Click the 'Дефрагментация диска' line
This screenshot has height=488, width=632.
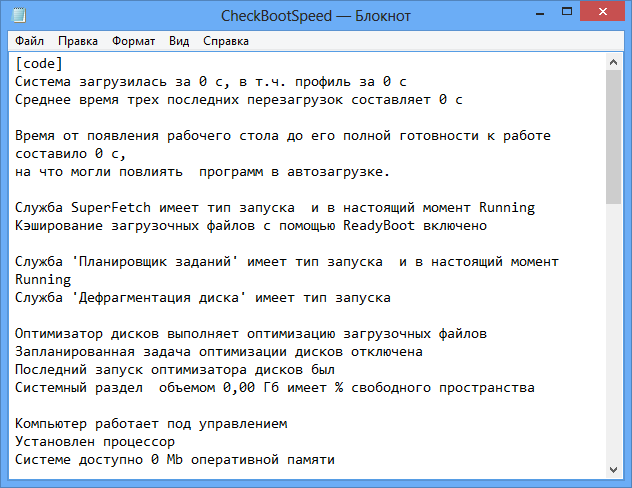(203, 298)
